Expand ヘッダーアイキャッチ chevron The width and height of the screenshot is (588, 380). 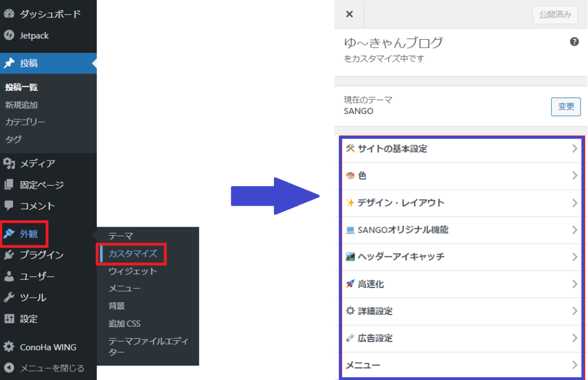tap(574, 257)
